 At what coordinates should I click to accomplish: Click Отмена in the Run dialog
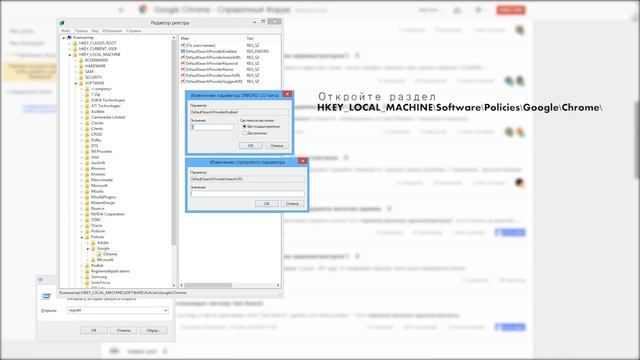[124, 330]
